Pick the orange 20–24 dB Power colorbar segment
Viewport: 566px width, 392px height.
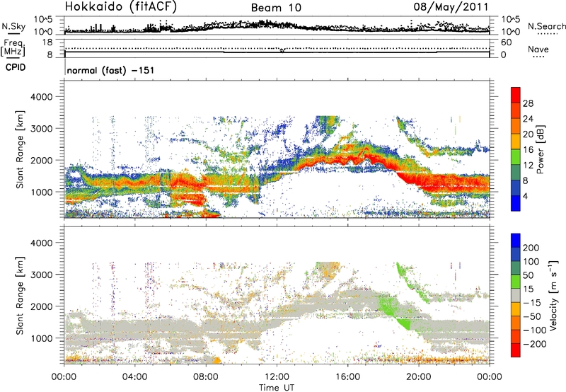tap(516, 126)
